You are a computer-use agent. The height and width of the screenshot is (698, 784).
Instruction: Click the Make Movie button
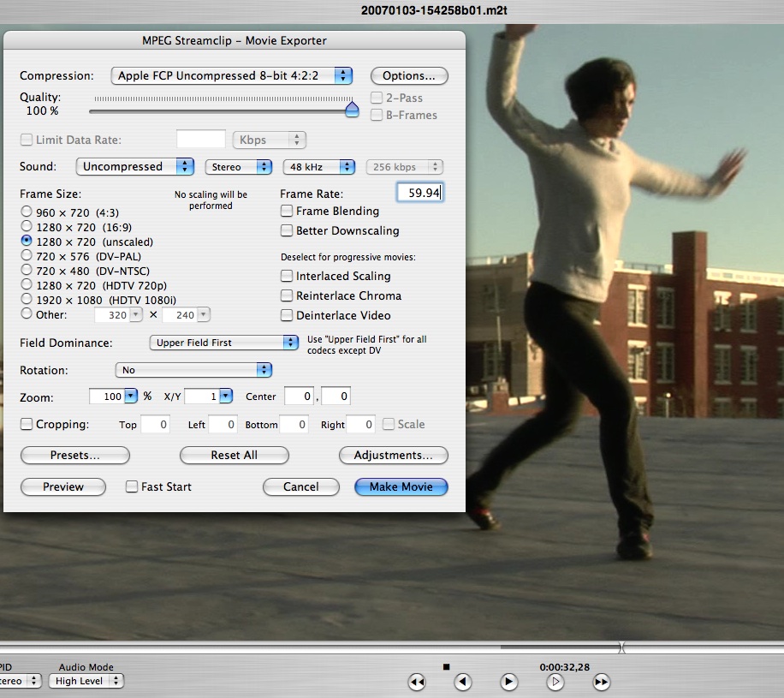[401, 486]
